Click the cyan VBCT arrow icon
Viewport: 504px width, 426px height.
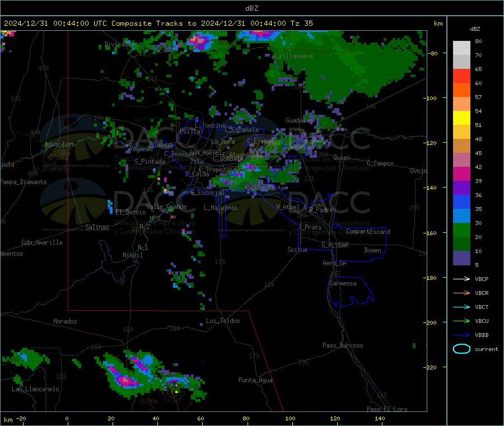point(461,307)
